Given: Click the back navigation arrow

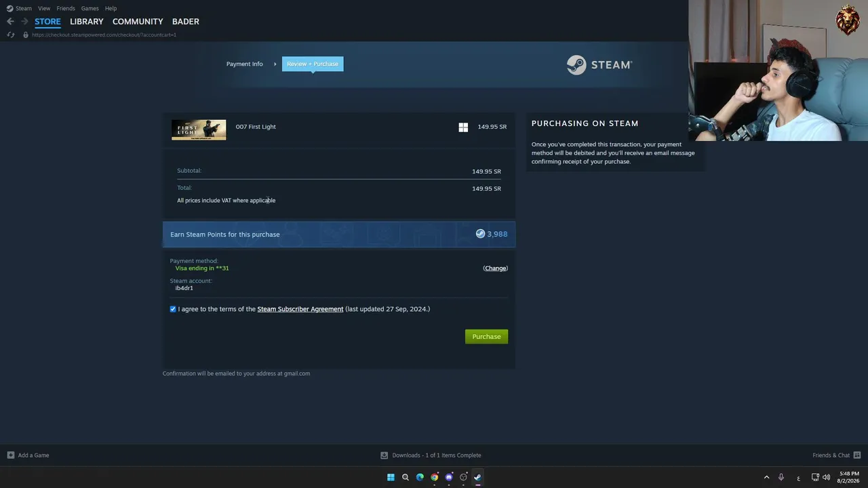Looking at the screenshot, I should (10, 22).
